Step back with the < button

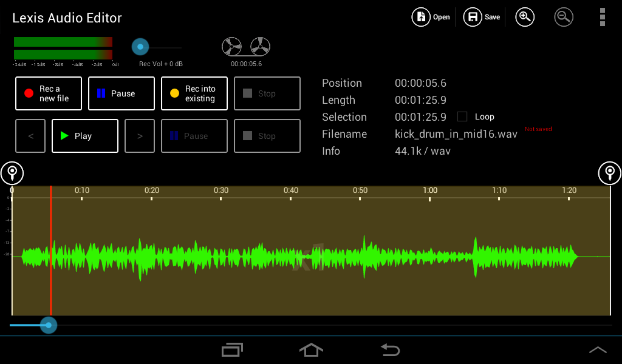pos(30,136)
